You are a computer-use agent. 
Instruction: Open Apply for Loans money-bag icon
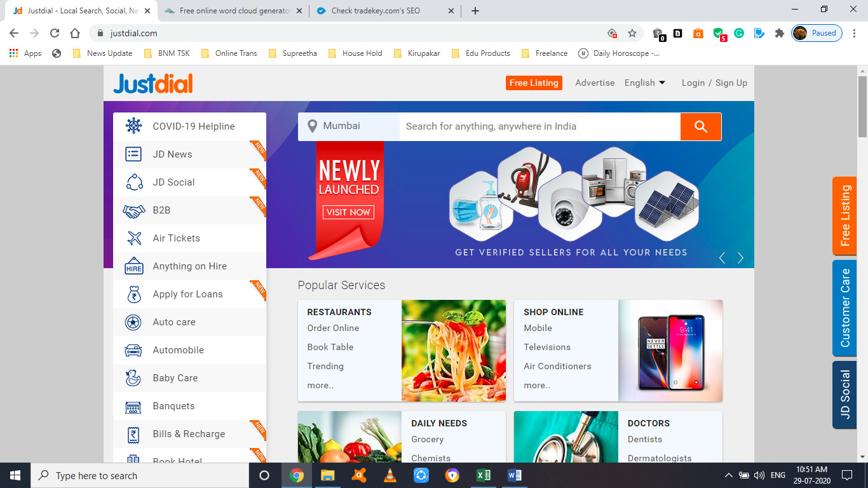(x=133, y=294)
